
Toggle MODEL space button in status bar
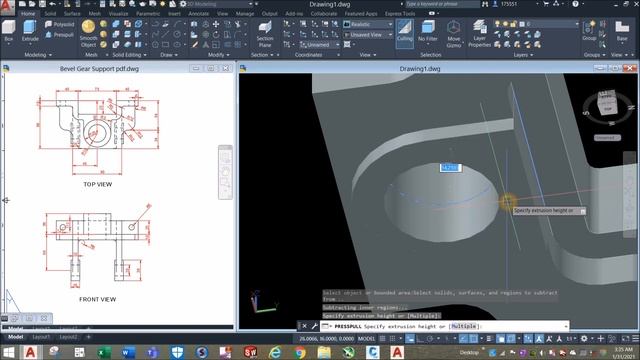point(366,338)
